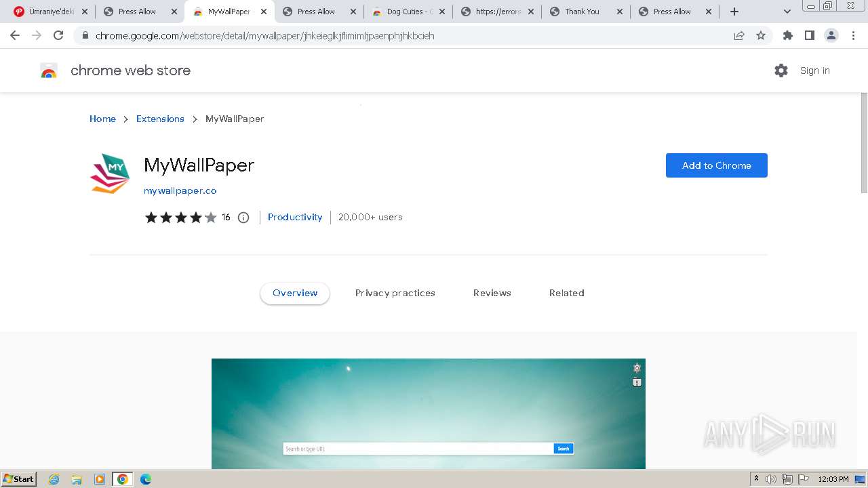Viewport: 868px width, 488px height.
Task: View site info via lock icon
Action: tap(85, 35)
